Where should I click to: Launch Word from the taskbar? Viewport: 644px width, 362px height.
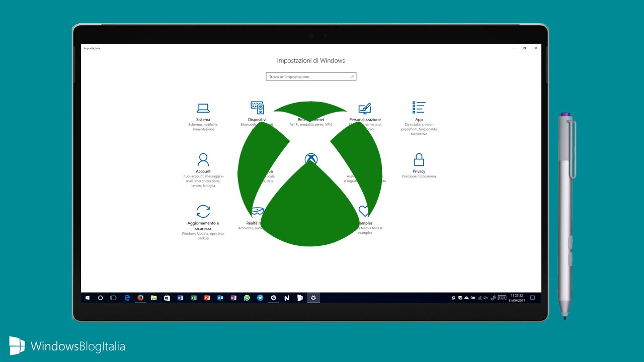(x=180, y=298)
